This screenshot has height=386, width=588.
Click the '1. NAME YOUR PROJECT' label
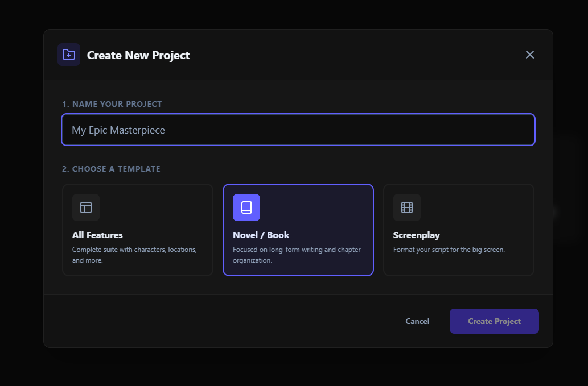(x=112, y=104)
